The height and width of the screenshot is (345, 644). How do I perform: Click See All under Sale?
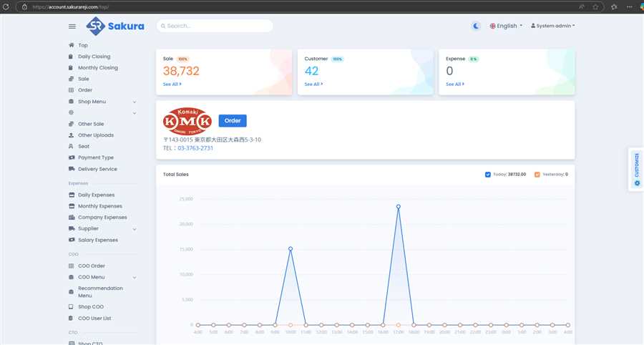coord(172,84)
